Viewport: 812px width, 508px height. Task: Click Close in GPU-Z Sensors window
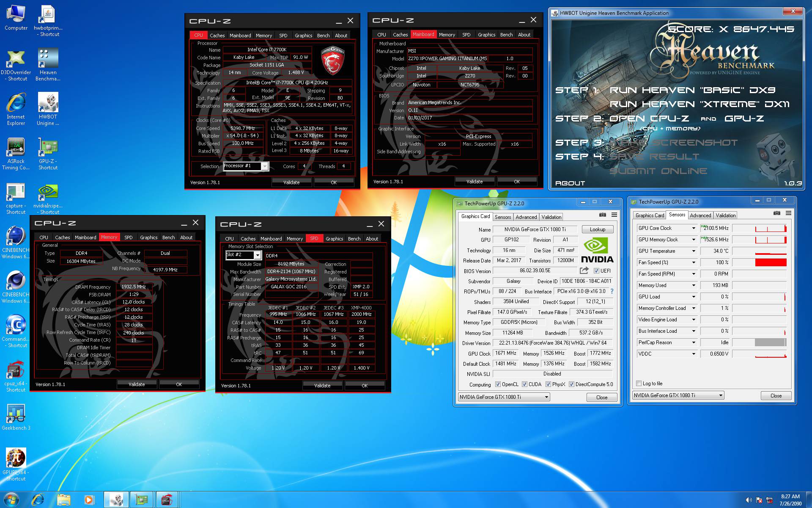coord(776,396)
